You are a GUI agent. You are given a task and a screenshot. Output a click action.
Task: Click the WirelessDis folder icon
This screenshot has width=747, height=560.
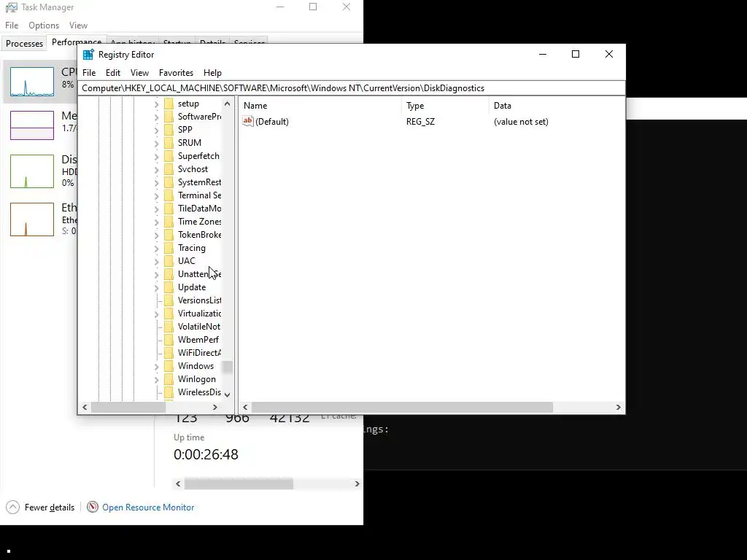[x=169, y=392]
